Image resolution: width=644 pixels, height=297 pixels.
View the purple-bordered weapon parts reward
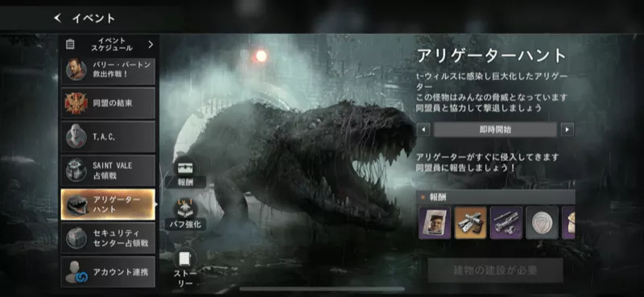(506, 223)
